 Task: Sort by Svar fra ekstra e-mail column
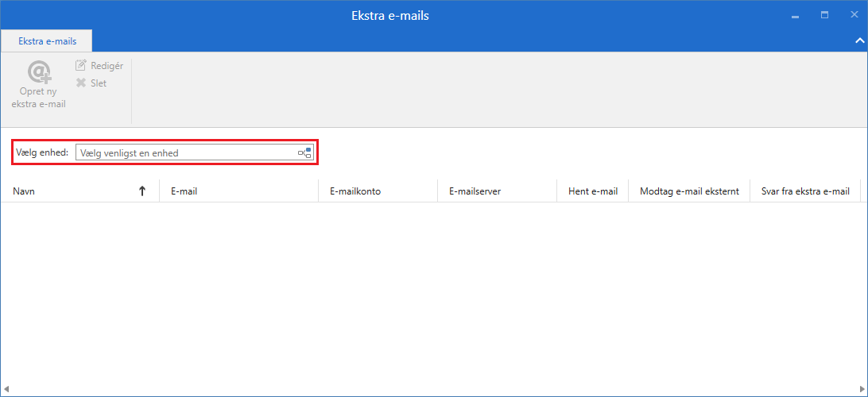[805, 191]
